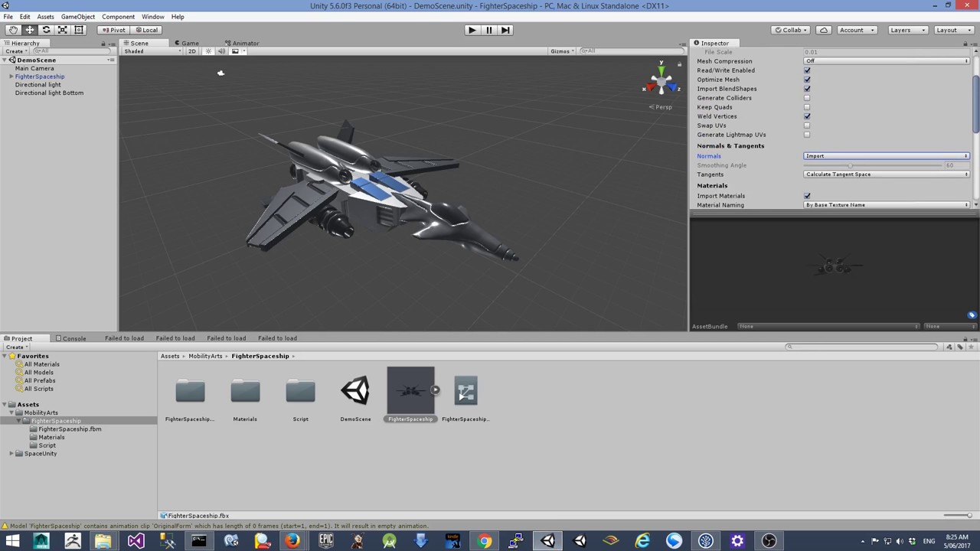Open the File menu
This screenshot has width=980, height=551.
tap(8, 16)
